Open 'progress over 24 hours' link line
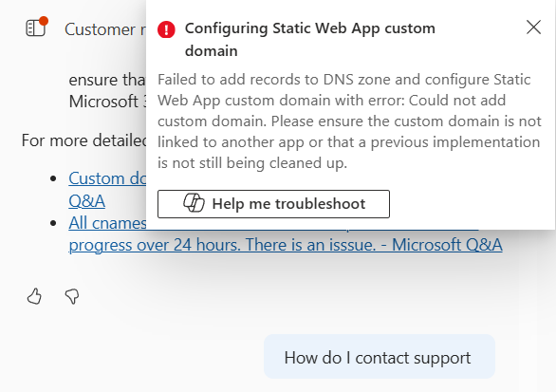 point(286,245)
